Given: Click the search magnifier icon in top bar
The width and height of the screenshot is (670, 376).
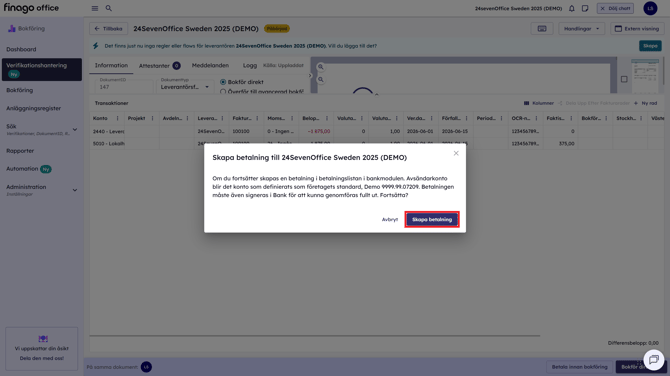Looking at the screenshot, I should (109, 8).
